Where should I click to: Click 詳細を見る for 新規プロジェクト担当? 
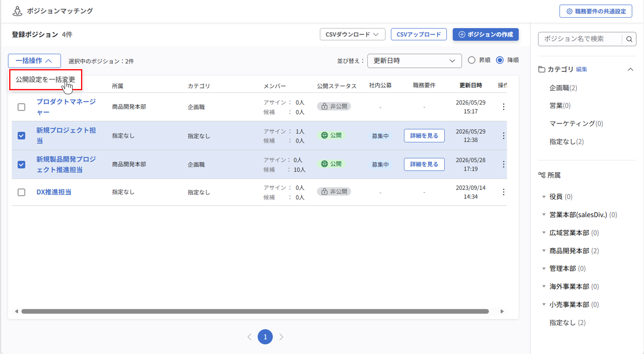pyautogui.click(x=424, y=136)
